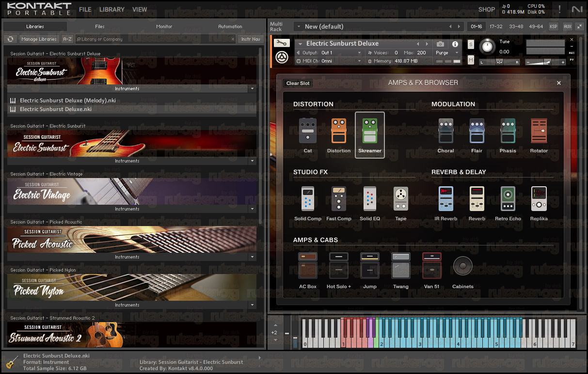The height and width of the screenshot is (374, 588).
Task: Open the LIBRARY menu
Action: [112, 9]
